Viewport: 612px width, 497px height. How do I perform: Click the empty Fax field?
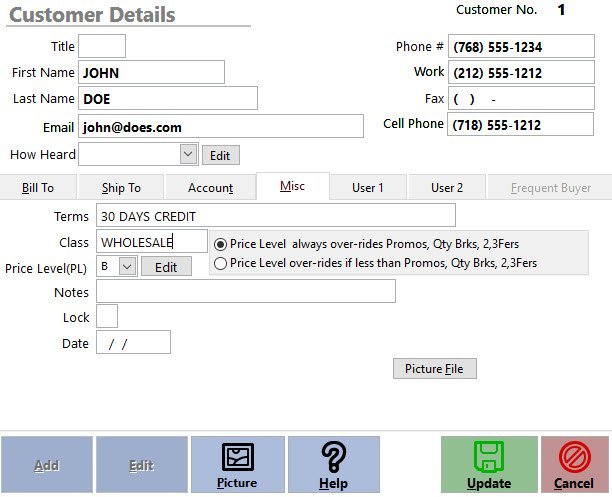(x=521, y=98)
